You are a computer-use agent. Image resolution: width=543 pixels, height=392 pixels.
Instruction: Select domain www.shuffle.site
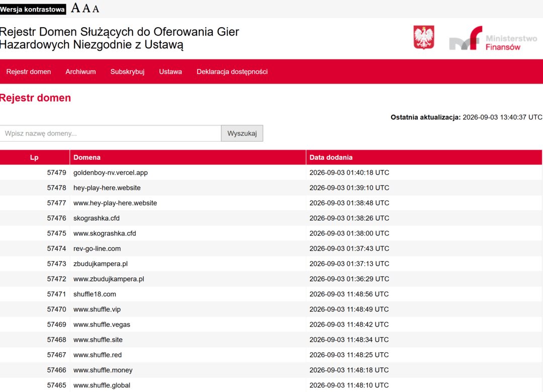[98, 340]
